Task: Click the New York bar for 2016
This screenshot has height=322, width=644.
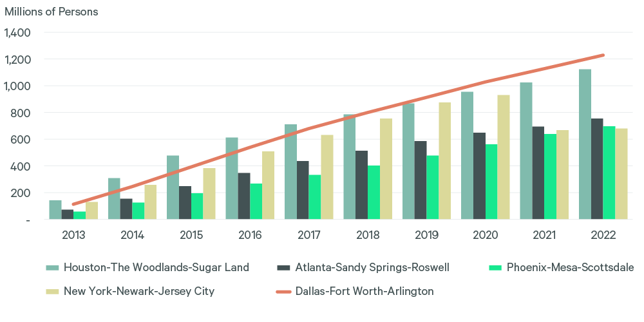Action: [268, 185]
